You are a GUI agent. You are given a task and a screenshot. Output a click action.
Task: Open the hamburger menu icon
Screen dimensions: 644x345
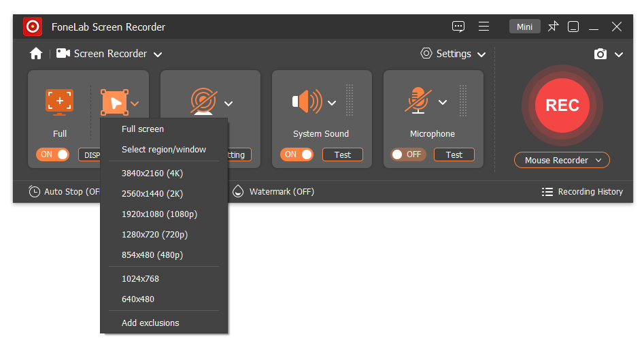coord(484,27)
